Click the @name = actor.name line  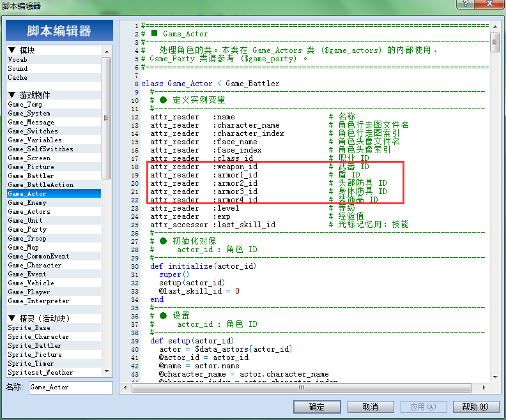199,366
